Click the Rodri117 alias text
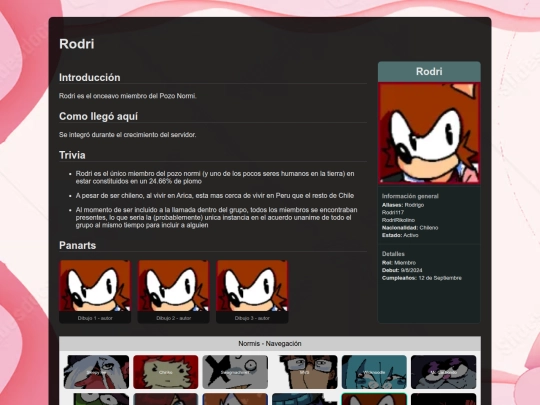This screenshot has height=405, width=540. click(x=393, y=212)
